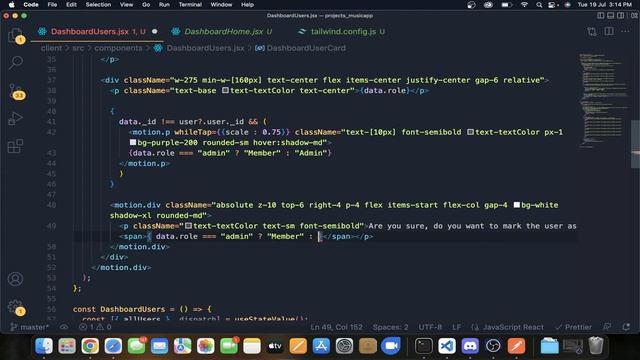
Task: Split the editor to the right
Action: pos(609,31)
